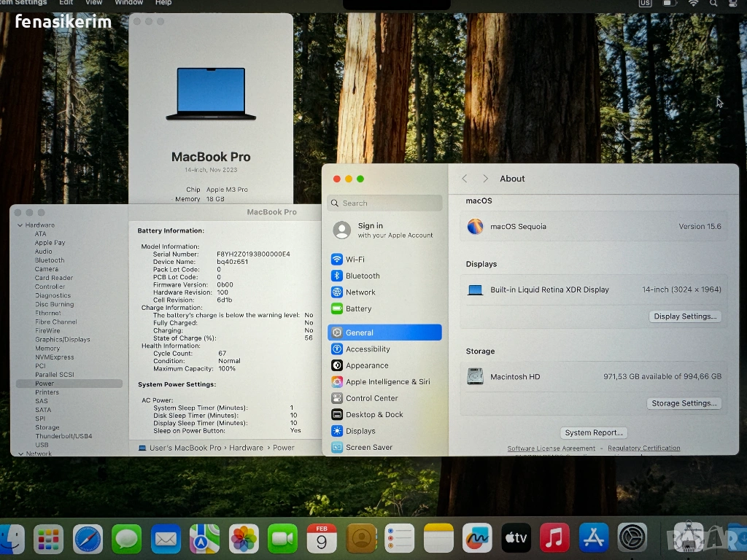The image size is (747, 560).
Task: Select Bluetooth in System Settings sidebar
Action: [362, 276]
